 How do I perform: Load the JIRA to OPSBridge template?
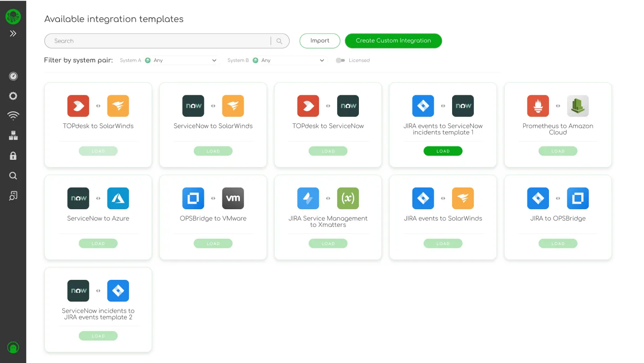point(558,243)
